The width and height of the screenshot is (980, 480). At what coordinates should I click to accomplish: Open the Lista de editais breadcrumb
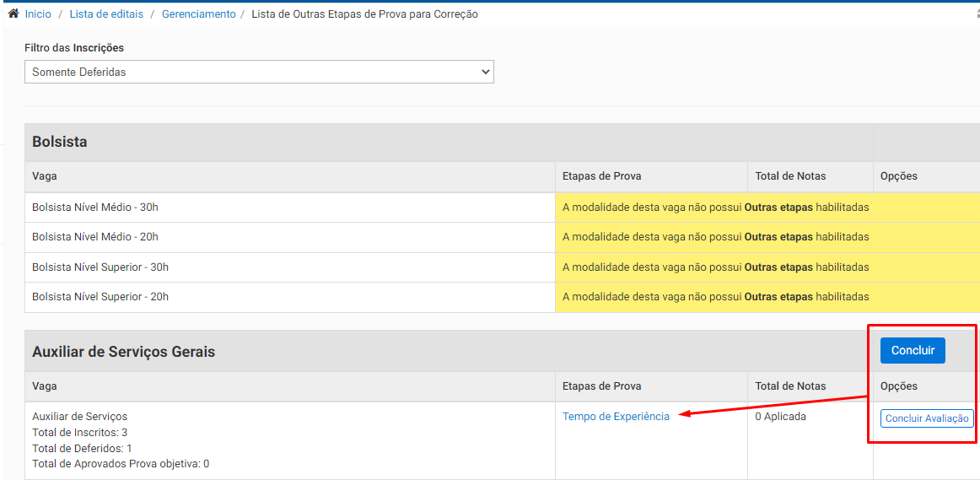[106, 14]
